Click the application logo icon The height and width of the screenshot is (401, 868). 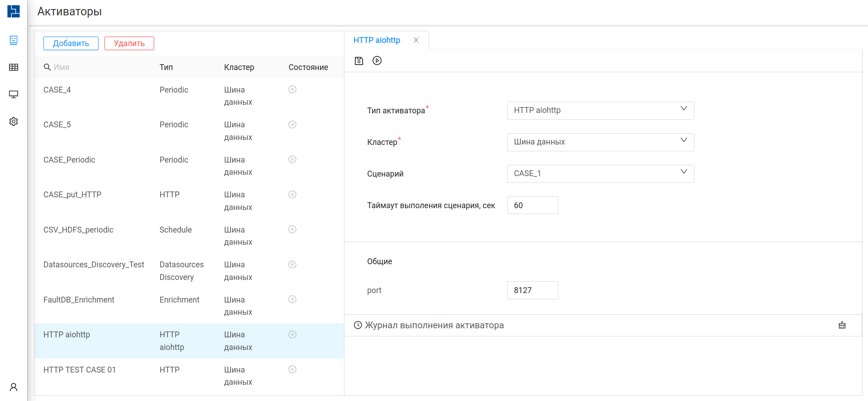pos(14,11)
